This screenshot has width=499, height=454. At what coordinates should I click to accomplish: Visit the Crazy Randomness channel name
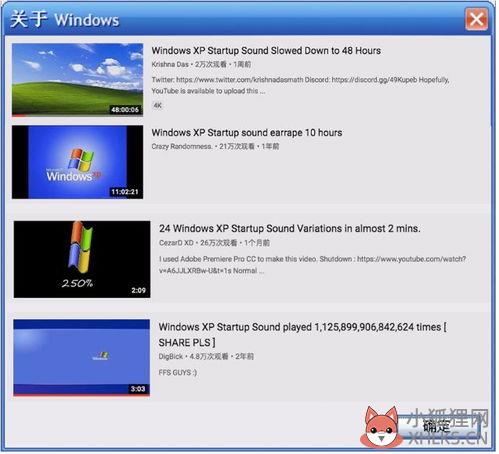tap(182, 146)
